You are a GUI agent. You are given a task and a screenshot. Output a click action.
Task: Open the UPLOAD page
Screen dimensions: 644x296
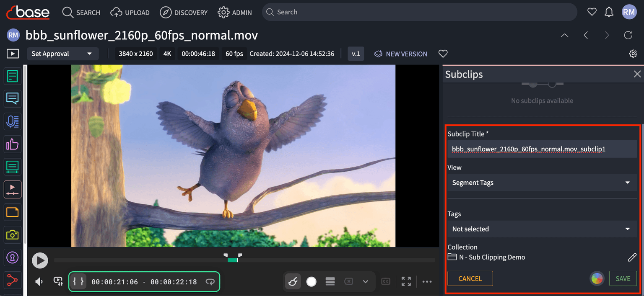[x=130, y=13]
